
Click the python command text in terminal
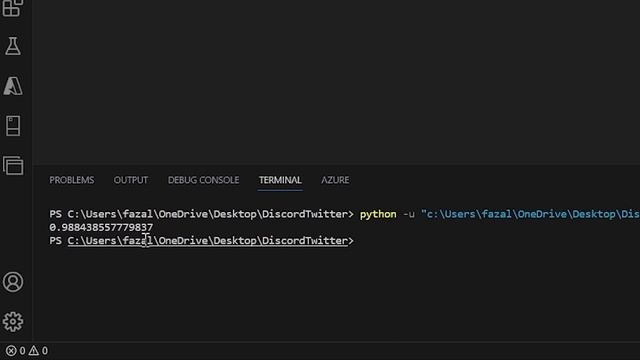coord(378,214)
